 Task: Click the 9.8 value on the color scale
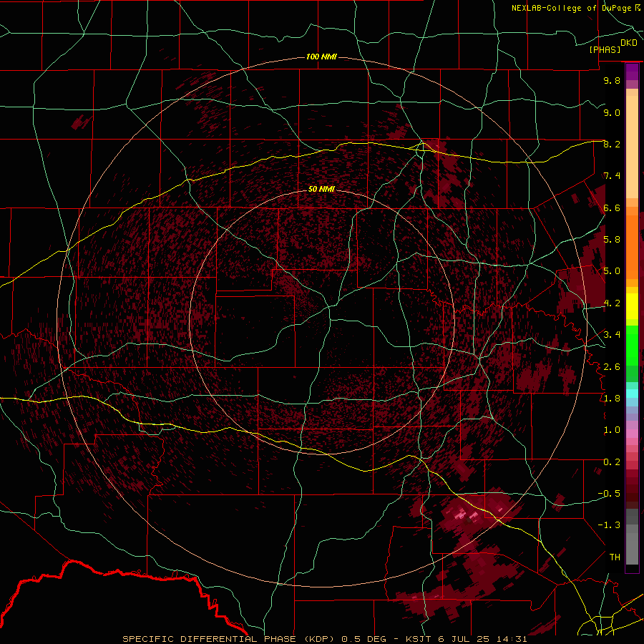pos(612,80)
